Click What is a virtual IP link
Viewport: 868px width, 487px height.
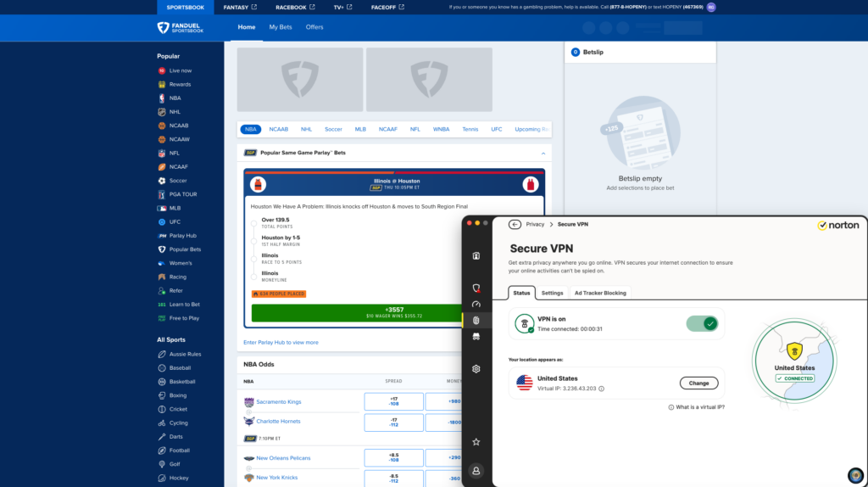click(697, 407)
